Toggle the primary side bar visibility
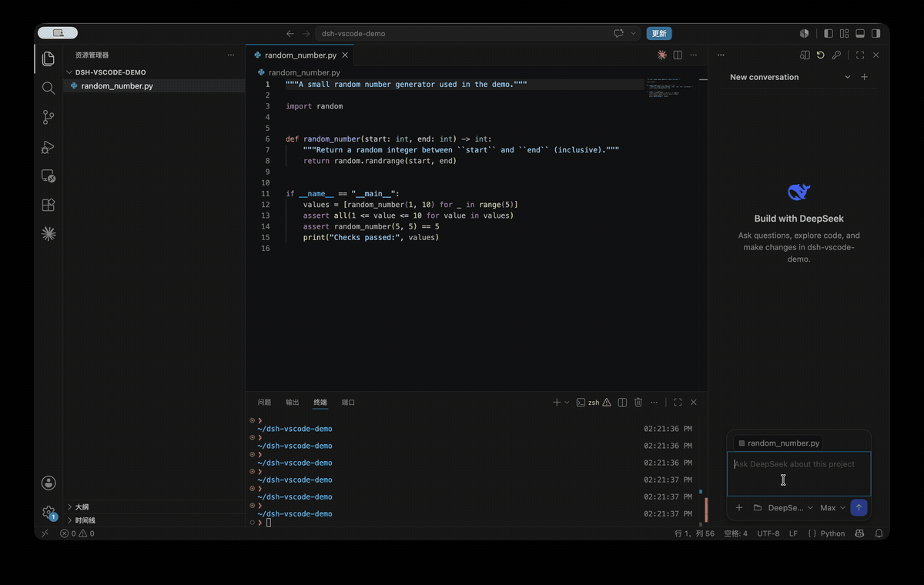Screen dimensions: 924x585 [829, 34]
